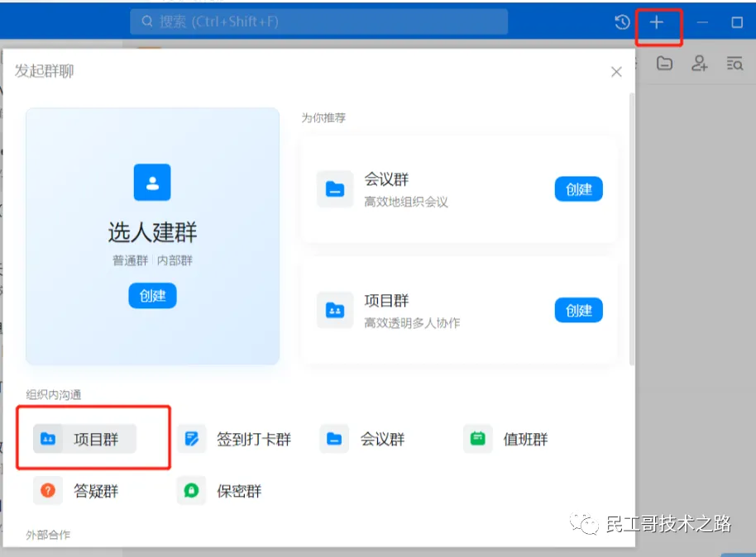Viewport: 756px width, 557px height.
Task: Click the 高效地组织会议 description text
Action: click(x=406, y=202)
